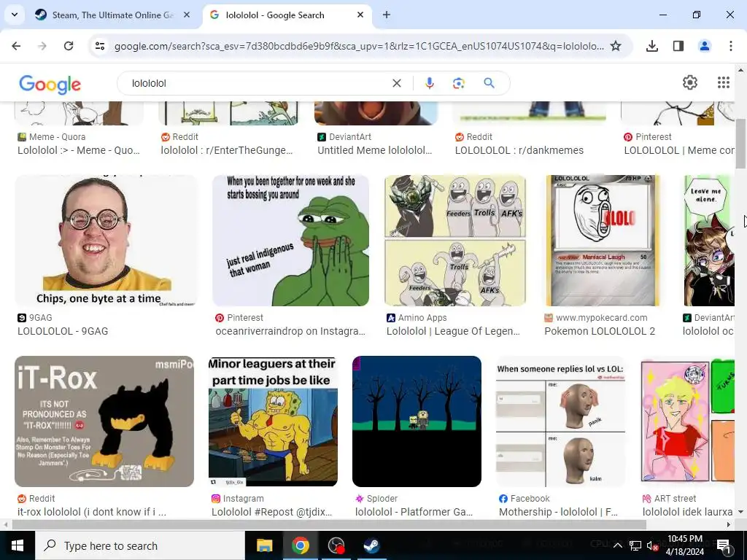747x560 pixels.
Task: Open 'Lolololol #Repost @tjdix...' Instagram link
Action: click(x=272, y=512)
